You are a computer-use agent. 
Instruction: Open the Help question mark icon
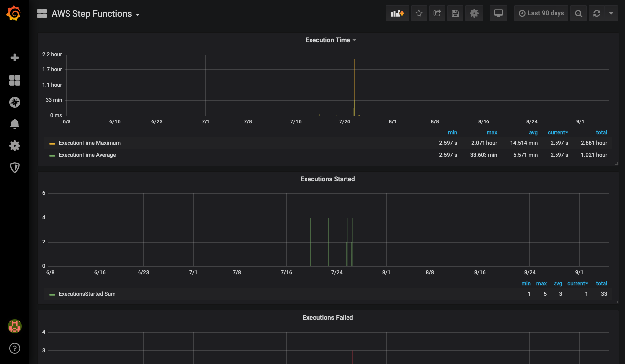point(15,348)
